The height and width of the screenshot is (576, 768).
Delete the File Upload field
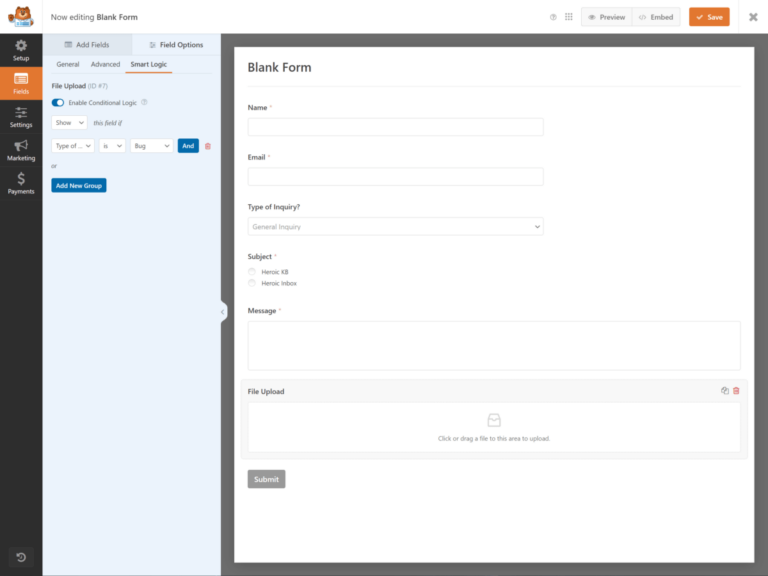[737, 391]
